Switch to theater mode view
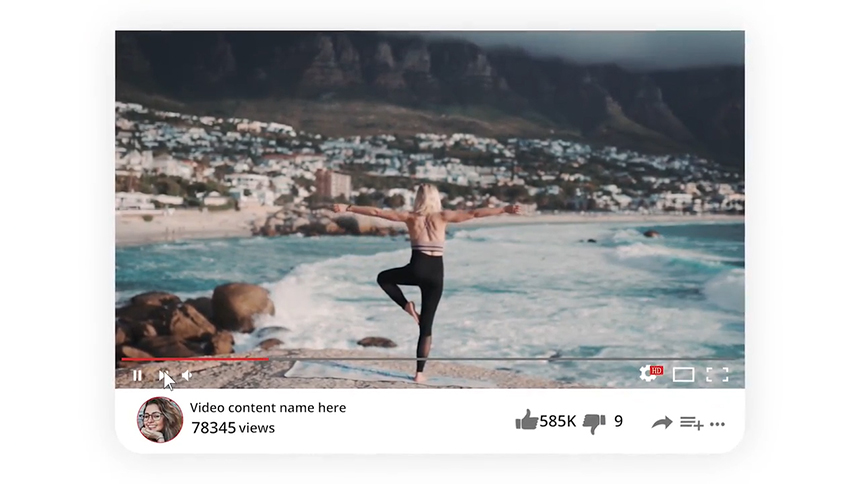The image size is (860, 484). (683, 375)
